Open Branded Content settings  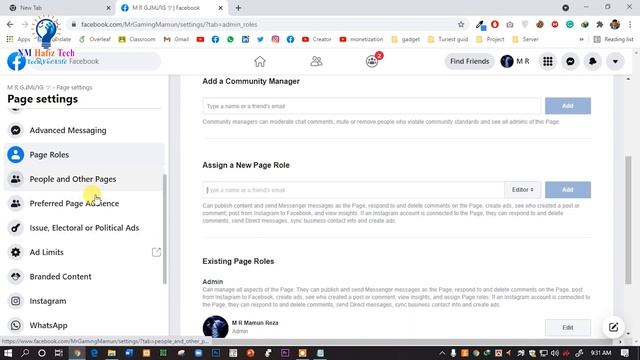[84, 276]
